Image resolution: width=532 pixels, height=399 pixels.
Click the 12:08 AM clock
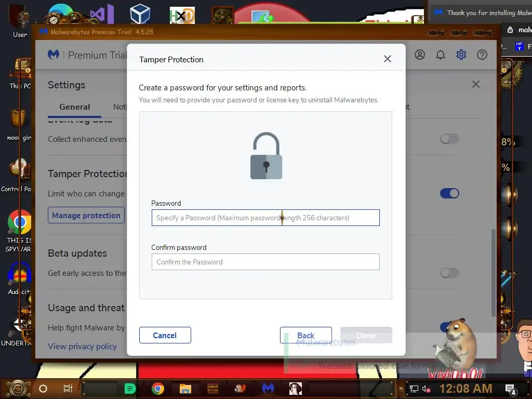[466, 389]
